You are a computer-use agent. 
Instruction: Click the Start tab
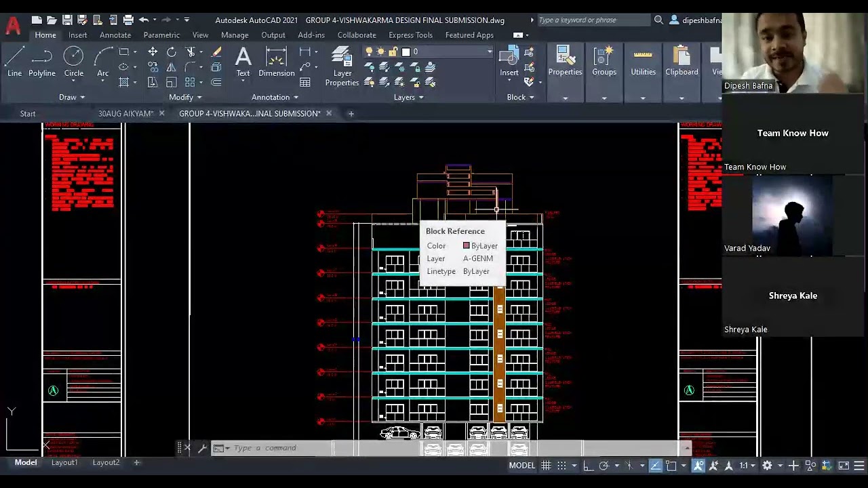tap(28, 113)
